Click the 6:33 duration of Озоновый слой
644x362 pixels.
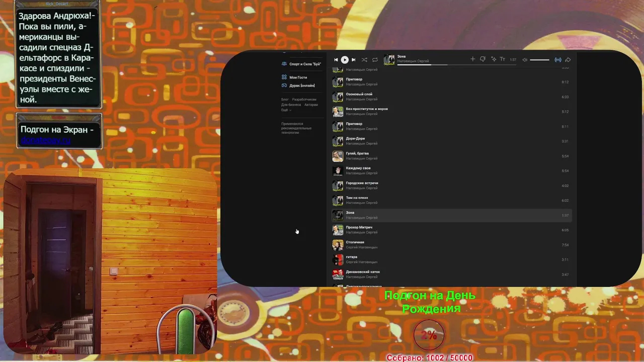point(565,97)
